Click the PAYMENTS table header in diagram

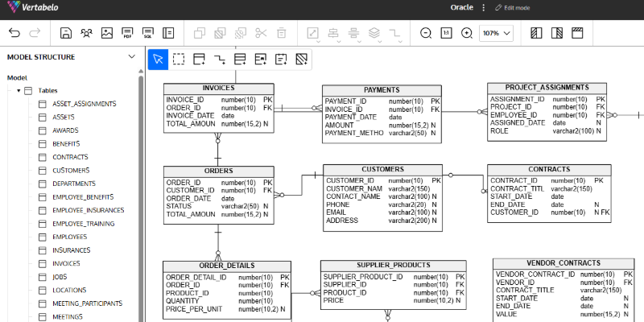(382, 90)
